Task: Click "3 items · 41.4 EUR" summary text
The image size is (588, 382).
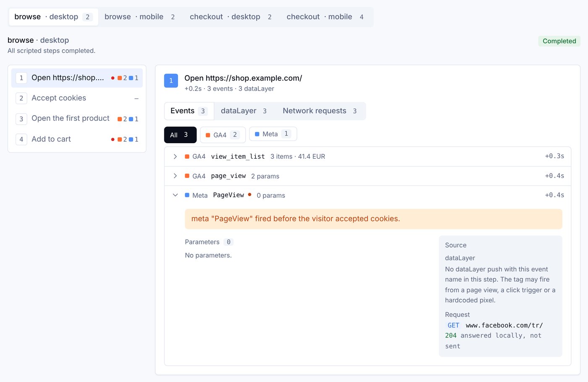Action: 298,157
